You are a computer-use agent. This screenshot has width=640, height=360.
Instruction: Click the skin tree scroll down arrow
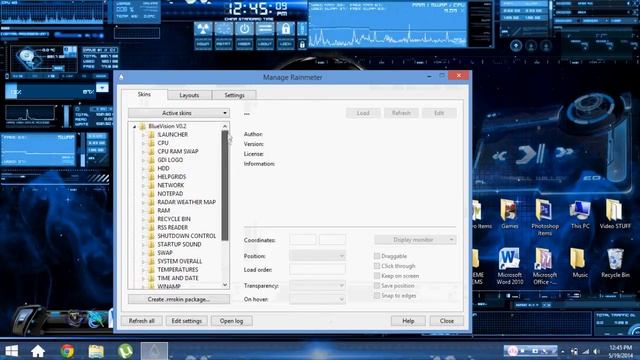tap(225, 285)
